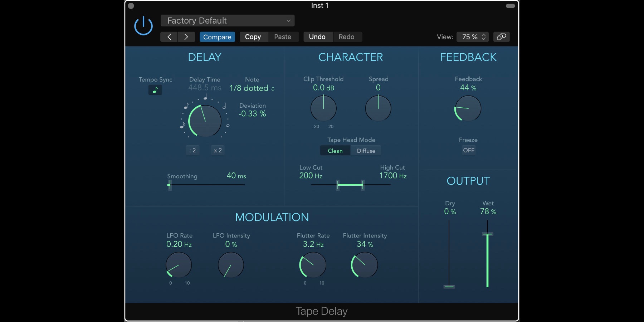Viewport: 644px width, 322px height.
Task: Click the Undo button
Action: coord(317,37)
